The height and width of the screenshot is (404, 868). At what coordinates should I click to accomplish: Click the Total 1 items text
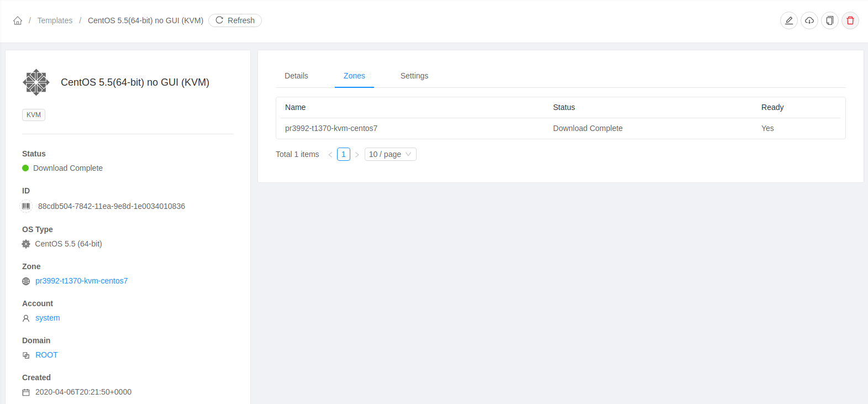point(297,154)
